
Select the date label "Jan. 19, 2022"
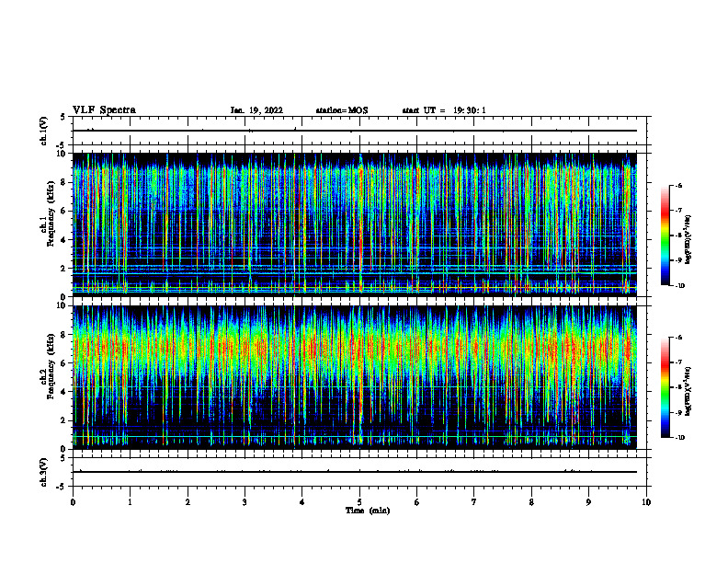click(x=256, y=110)
